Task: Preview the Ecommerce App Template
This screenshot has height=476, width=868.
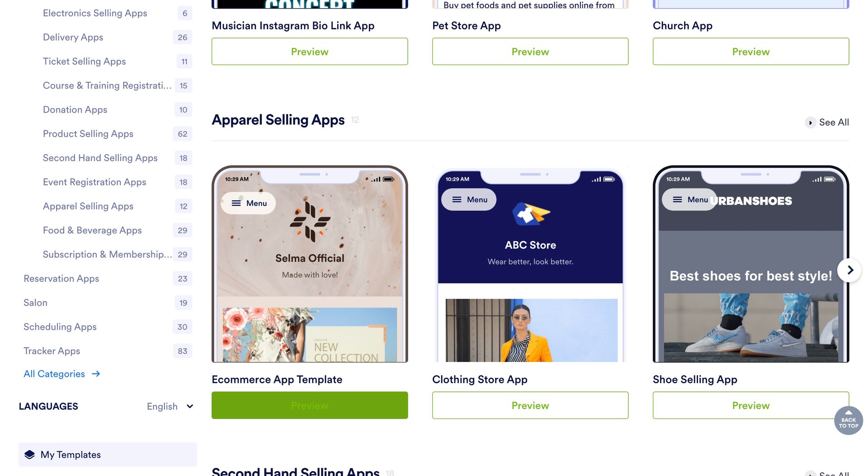Action: (310, 405)
